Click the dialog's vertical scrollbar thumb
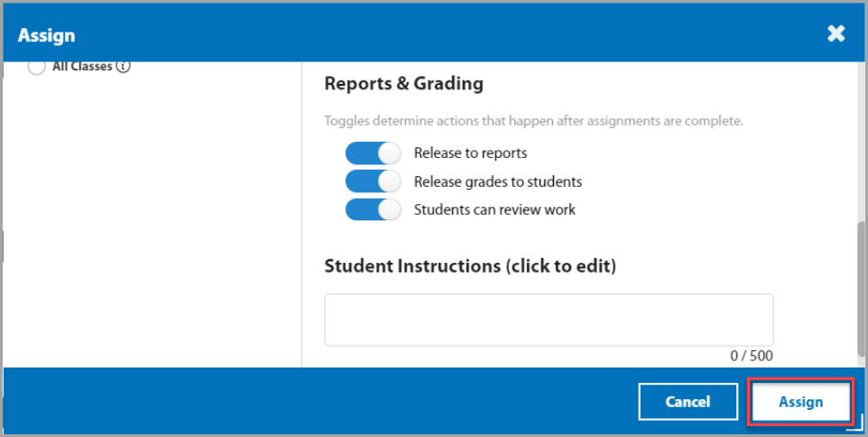Viewport: 868px width, 437px height. (x=861, y=289)
